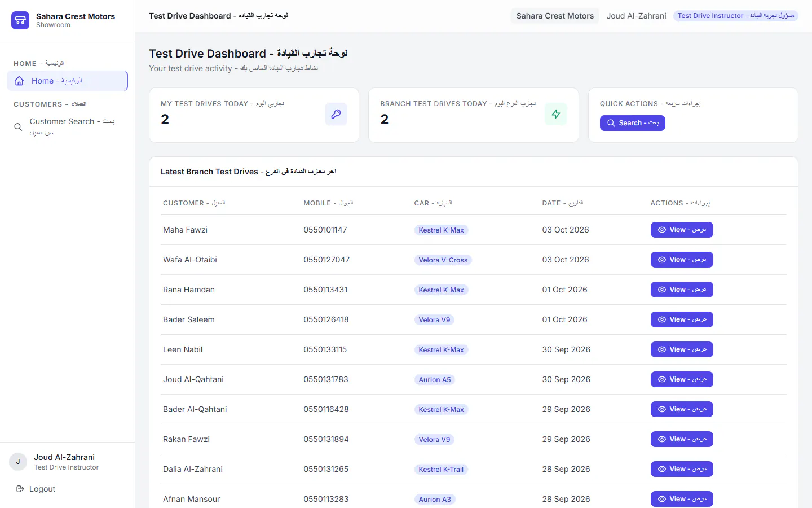812x508 pixels.
Task: Click mobile number 0550101147
Action: pos(325,230)
